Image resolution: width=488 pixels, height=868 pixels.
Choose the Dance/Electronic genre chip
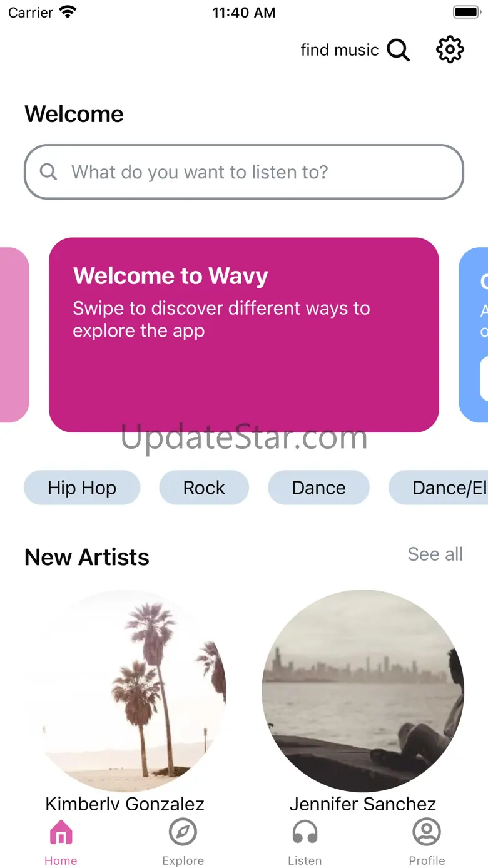coord(439,488)
